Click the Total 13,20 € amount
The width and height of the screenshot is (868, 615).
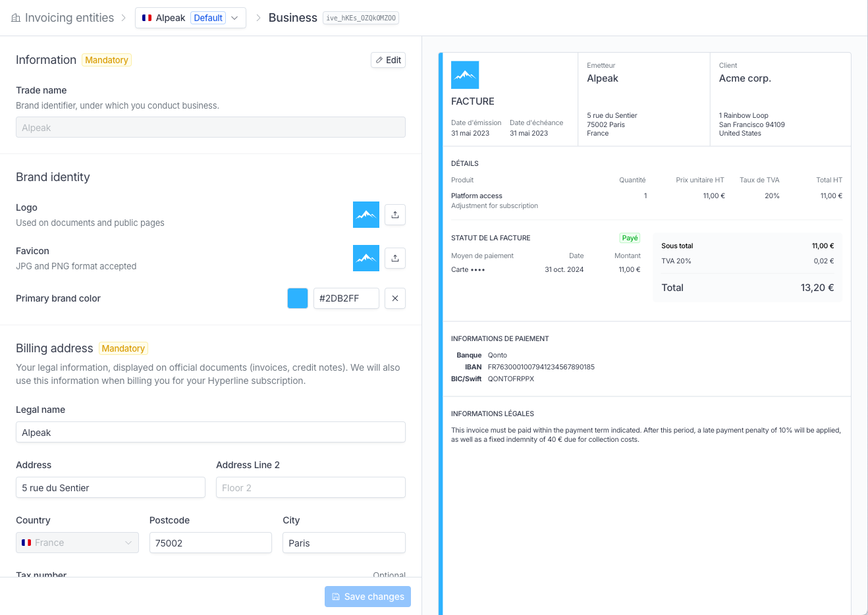click(817, 288)
